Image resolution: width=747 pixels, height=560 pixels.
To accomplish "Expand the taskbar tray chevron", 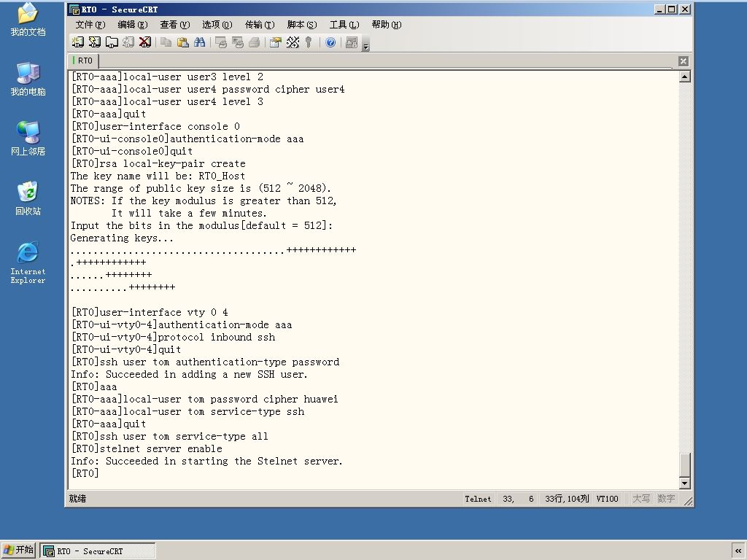I will pyautogui.click(x=738, y=551).
